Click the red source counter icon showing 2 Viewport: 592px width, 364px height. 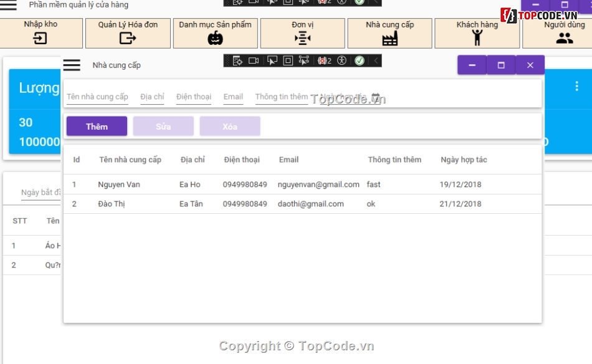[x=322, y=60]
